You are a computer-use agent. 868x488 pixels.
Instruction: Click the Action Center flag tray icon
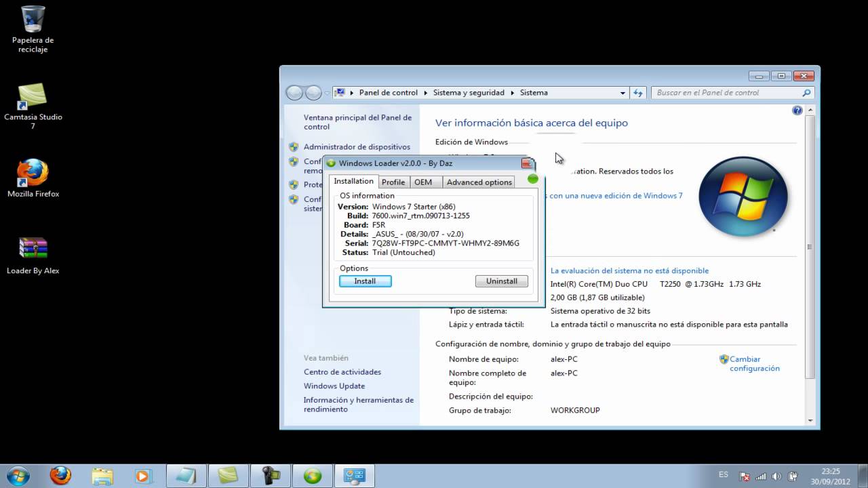[x=744, y=476]
